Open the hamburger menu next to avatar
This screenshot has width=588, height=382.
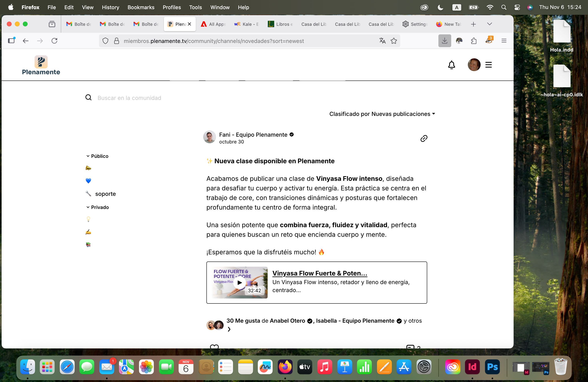click(x=488, y=65)
